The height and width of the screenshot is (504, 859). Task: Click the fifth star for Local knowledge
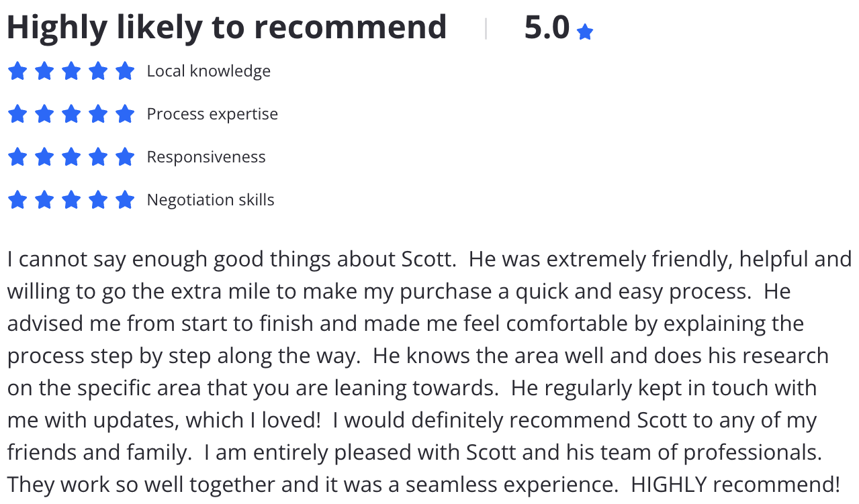125,71
